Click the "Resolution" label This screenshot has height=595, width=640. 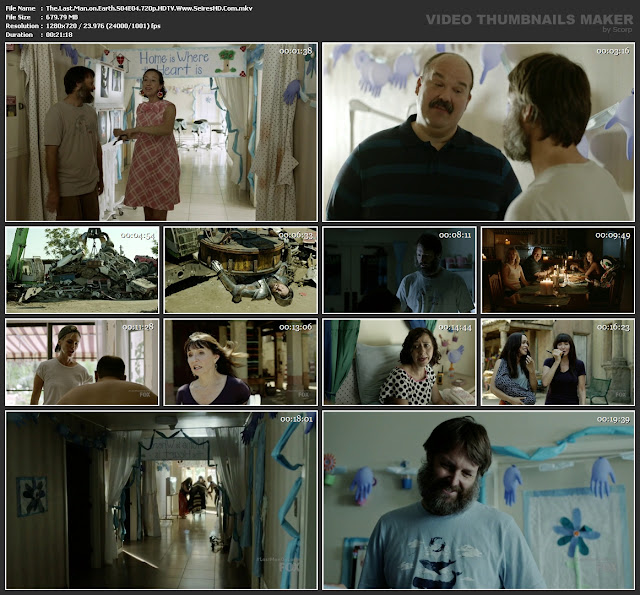pyautogui.click(x=22, y=26)
